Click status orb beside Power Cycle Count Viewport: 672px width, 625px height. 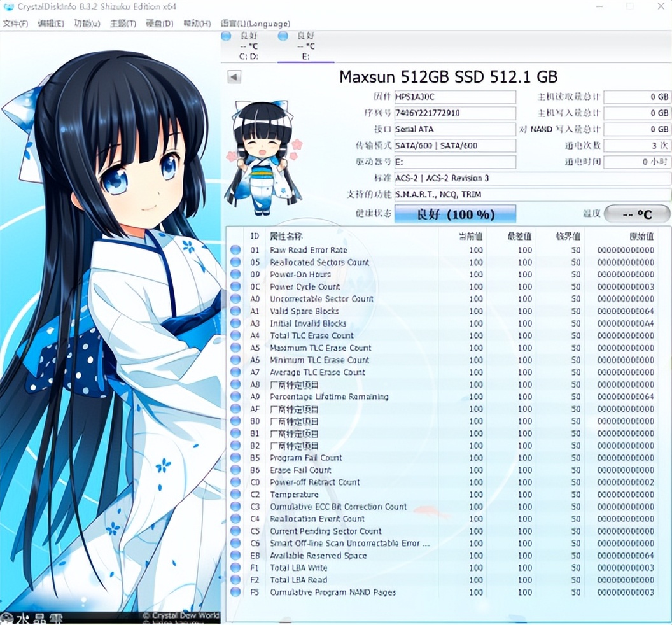pos(236,287)
